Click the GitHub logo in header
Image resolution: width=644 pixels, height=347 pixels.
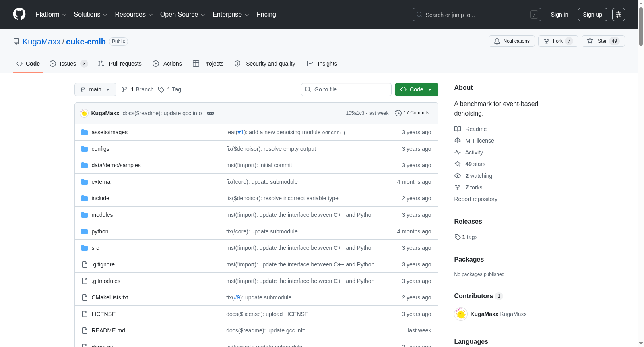pyautogui.click(x=19, y=14)
